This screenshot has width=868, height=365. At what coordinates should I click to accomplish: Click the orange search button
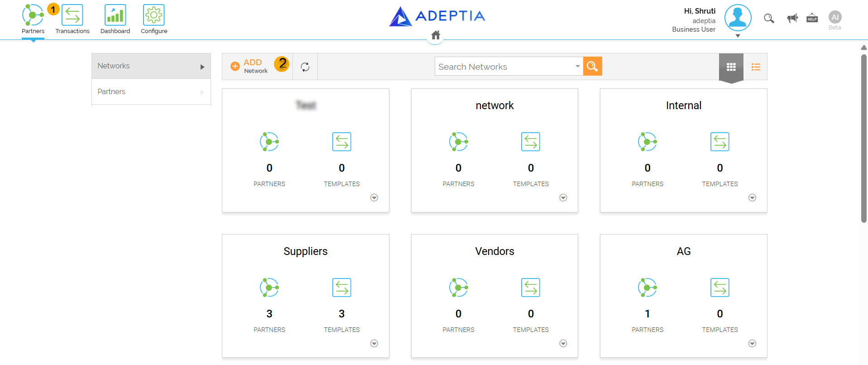tap(592, 66)
